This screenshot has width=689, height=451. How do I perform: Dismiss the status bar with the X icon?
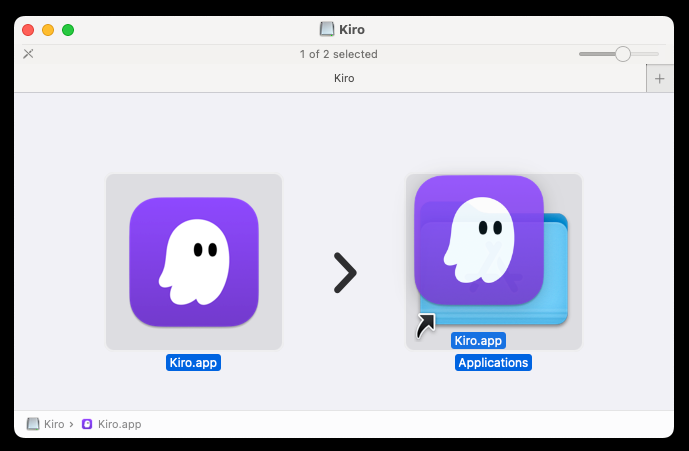tap(28, 54)
